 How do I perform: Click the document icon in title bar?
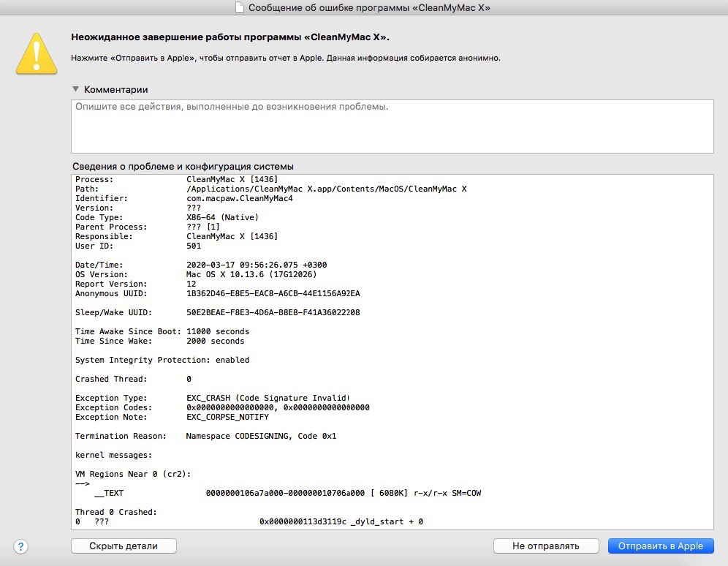pos(240,7)
